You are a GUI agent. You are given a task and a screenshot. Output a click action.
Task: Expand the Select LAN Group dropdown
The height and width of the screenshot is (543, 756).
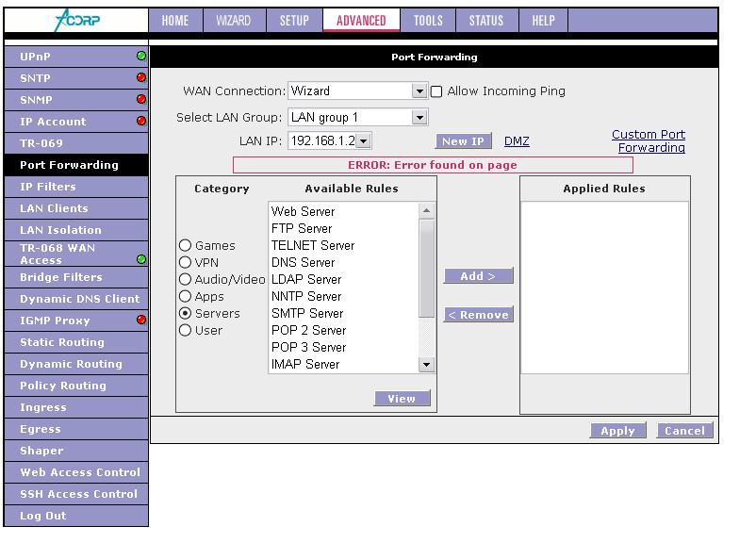419,118
